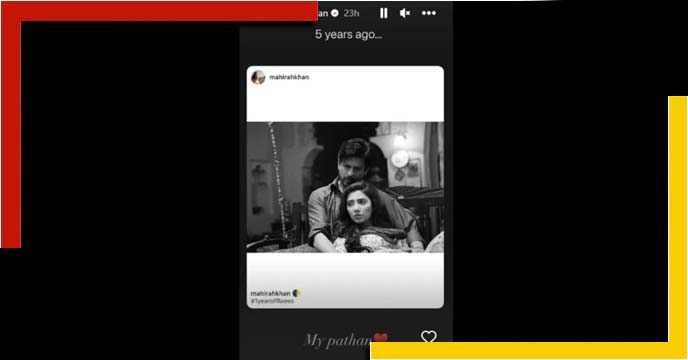Click the verified badge beside the username
The height and width of the screenshot is (360, 688).
click(335, 13)
